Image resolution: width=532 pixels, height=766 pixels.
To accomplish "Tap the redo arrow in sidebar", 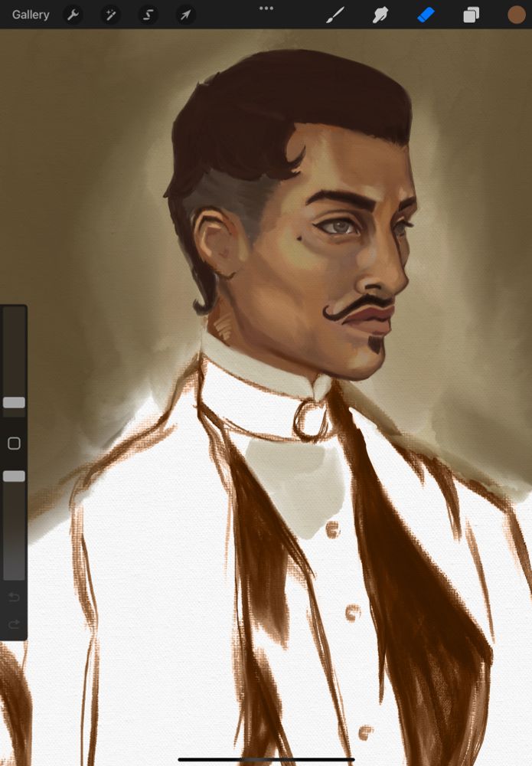I will coord(14,624).
